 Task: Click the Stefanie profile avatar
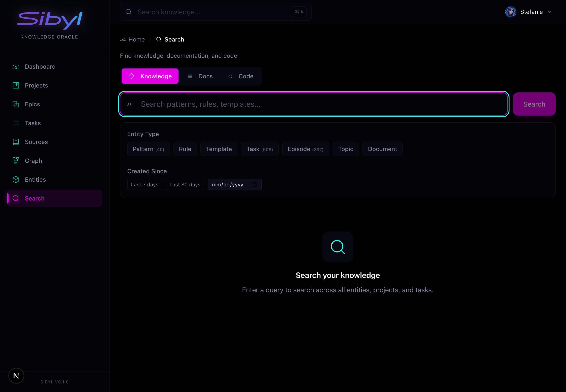(511, 12)
